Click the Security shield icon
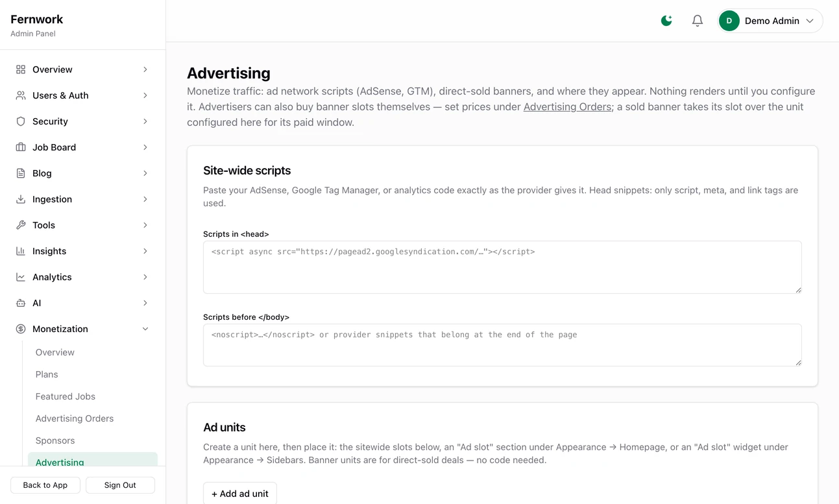Viewport: 839px width, 504px height. 21,121
